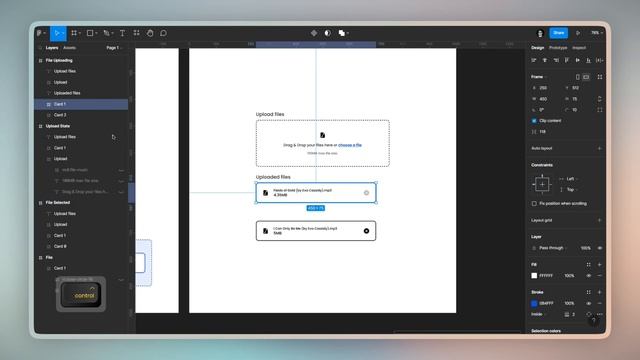Screen dimensions: 640x360
Task: Select the Comment tool
Action: [x=163, y=33]
